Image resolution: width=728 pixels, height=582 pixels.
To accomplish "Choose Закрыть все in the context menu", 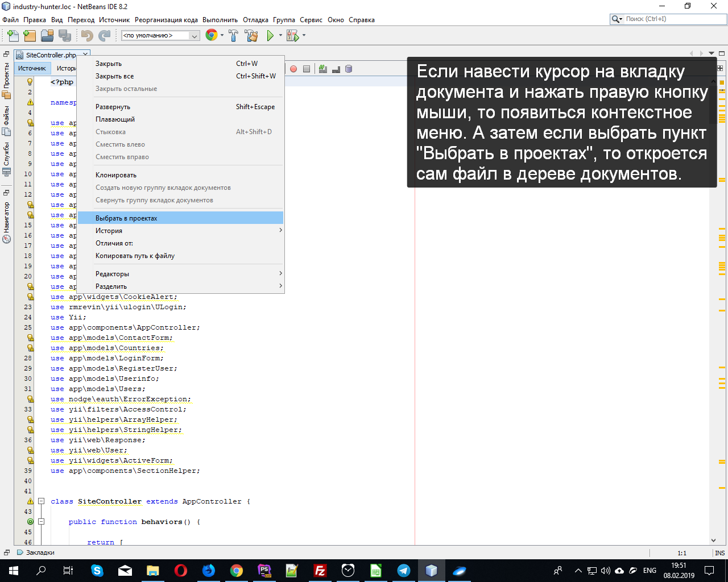I will click(x=180, y=76).
